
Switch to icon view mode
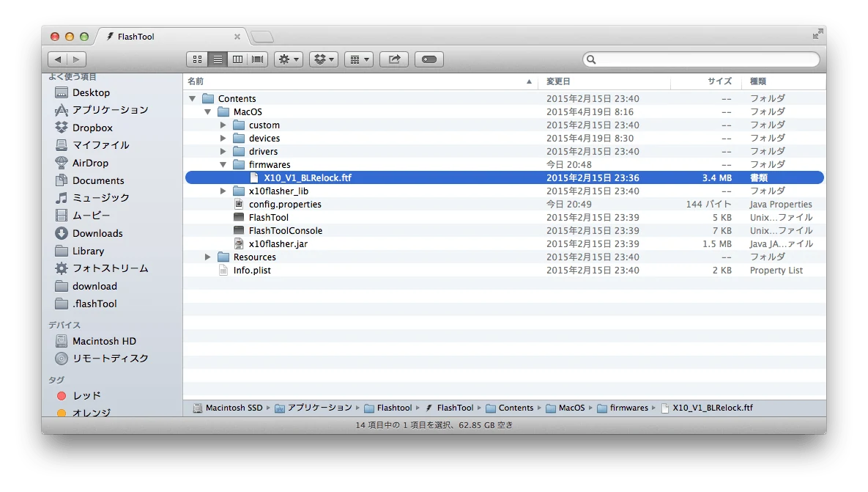[197, 59]
